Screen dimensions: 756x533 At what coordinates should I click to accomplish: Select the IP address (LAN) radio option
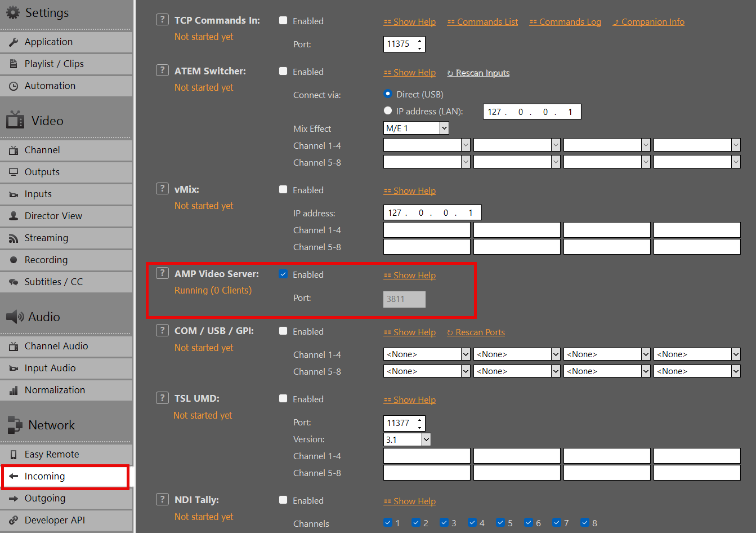[x=388, y=110]
